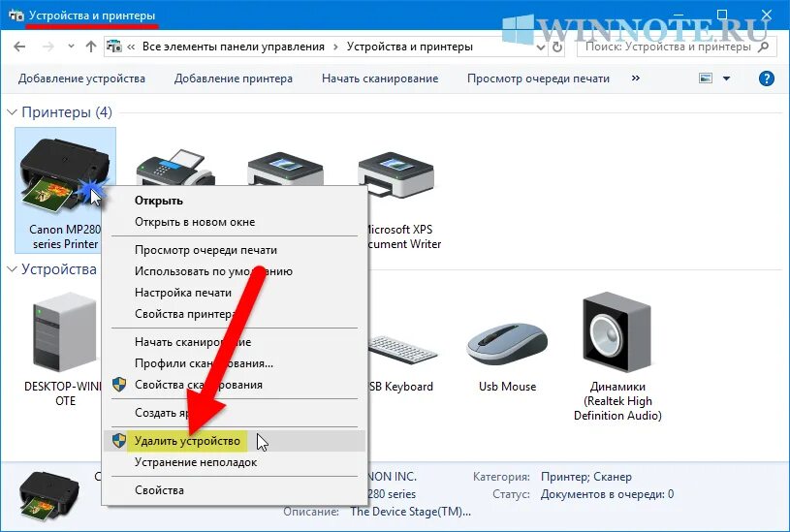Open Help via question mark icon
This screenshot has height=532, width=790.
[767, 78]
